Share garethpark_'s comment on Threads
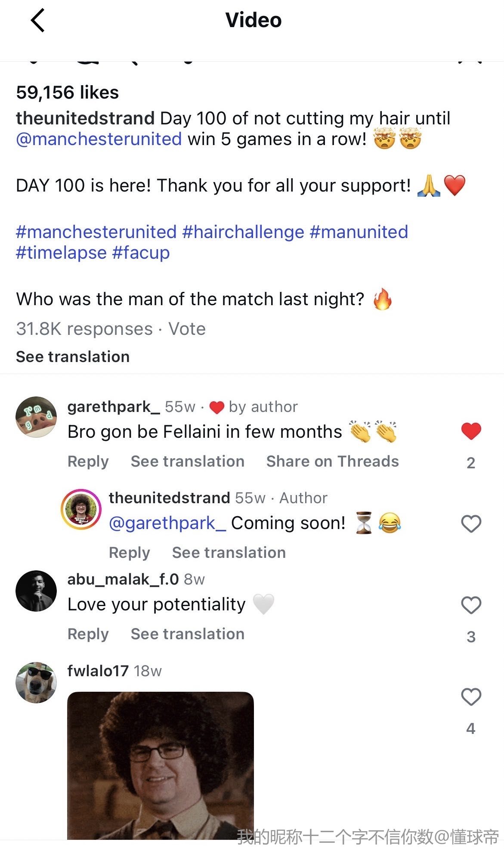Viewport: 504px width, 851px height. point(332,461)
